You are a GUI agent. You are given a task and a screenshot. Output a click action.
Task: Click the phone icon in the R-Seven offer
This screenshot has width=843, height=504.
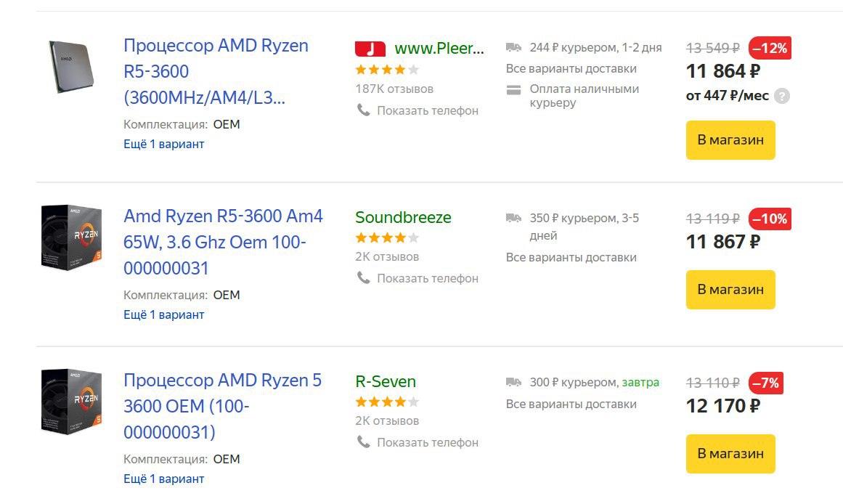[364, 442]
